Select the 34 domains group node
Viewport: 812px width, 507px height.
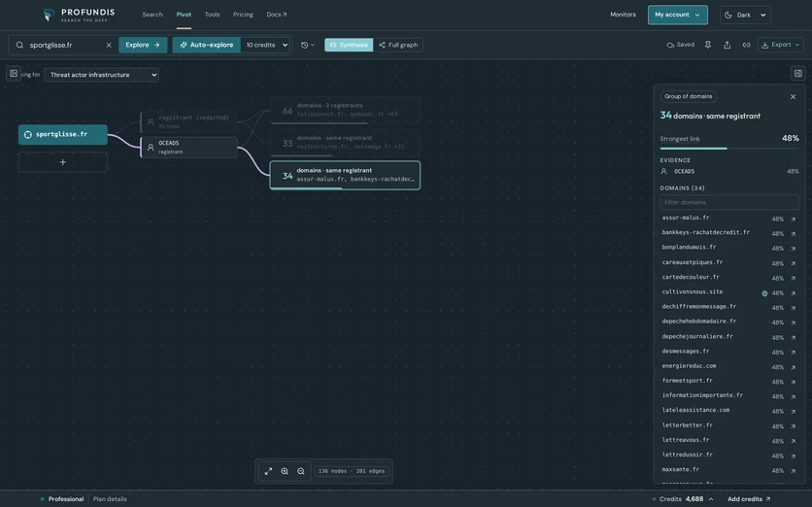(345, 175)
